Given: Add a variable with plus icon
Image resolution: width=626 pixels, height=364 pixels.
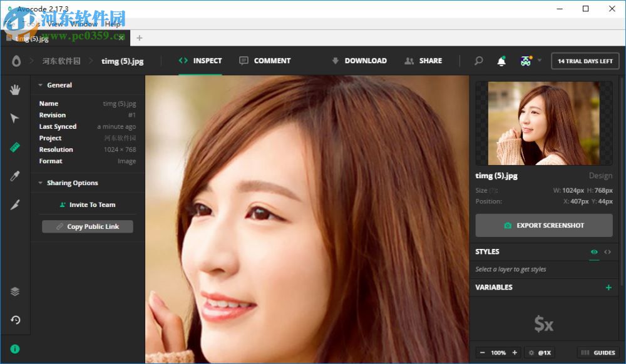Looking at the screenshot, I should 608,287.
